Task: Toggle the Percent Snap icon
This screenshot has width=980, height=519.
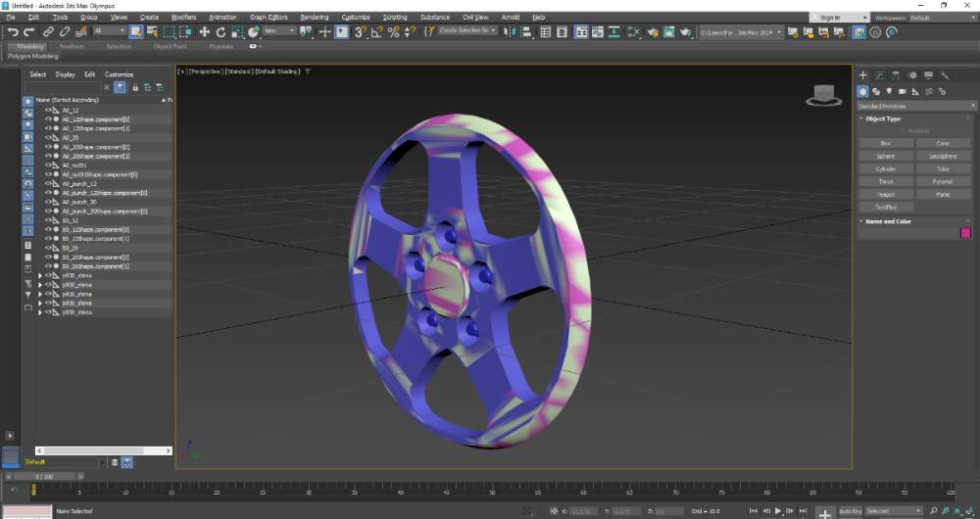Action: (x=394, y=32)
